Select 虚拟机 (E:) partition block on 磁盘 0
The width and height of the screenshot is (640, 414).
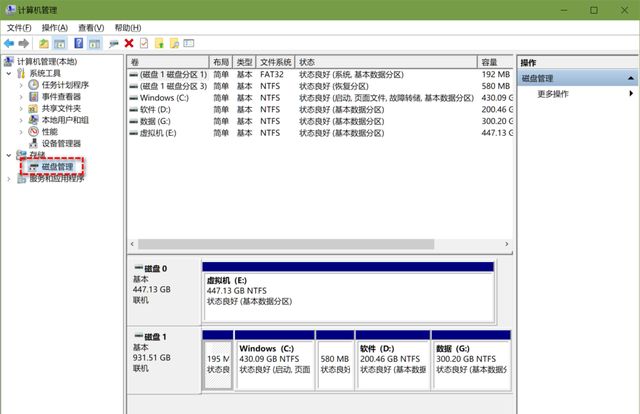(348, 292)
